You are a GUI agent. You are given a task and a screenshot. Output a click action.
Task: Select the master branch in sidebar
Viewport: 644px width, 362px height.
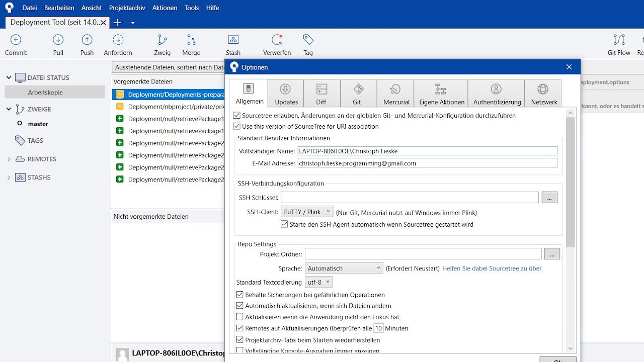38,124
